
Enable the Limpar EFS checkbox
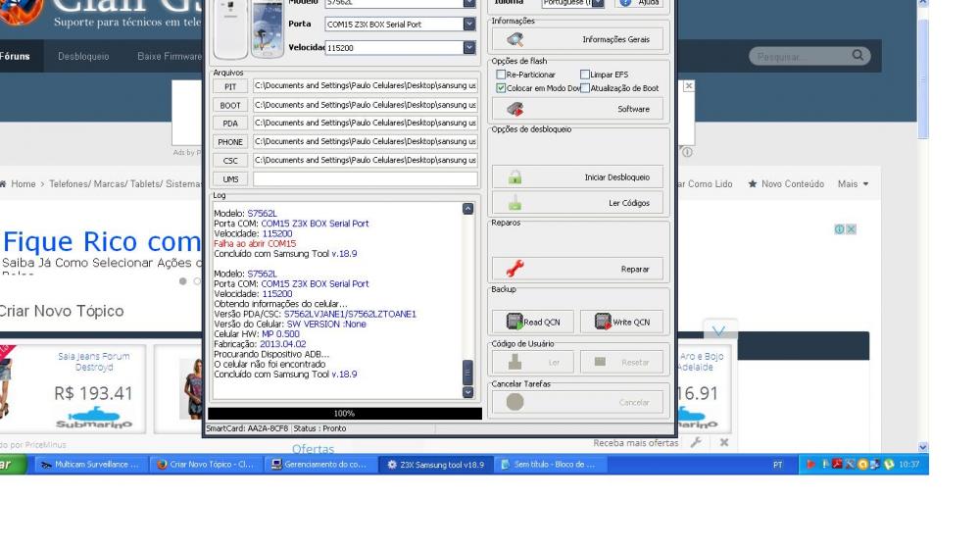point(584,75)
